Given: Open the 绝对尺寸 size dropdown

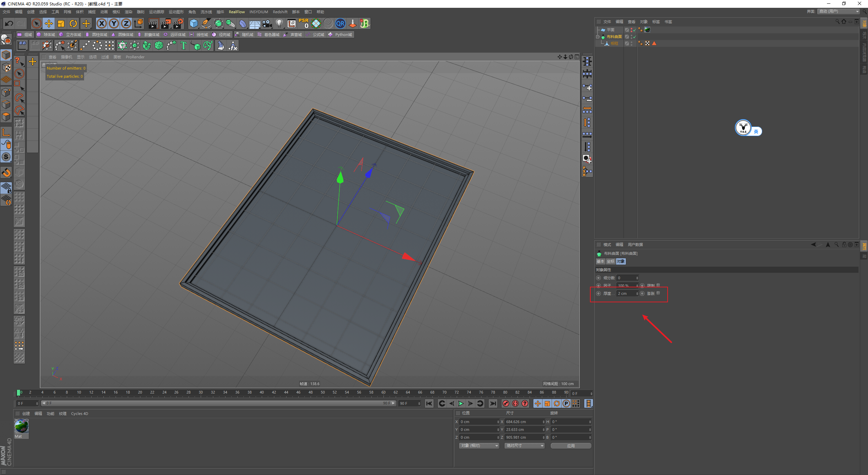Looking at the screenshot, I should coord(524,445).
